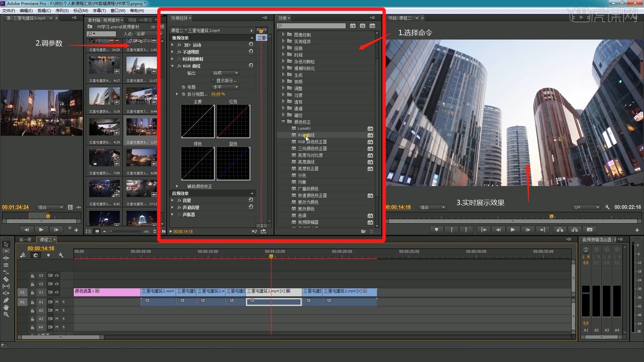Expand the 键控 effects folder
This screenshot has width=644, height=362.
click(283, 115)
